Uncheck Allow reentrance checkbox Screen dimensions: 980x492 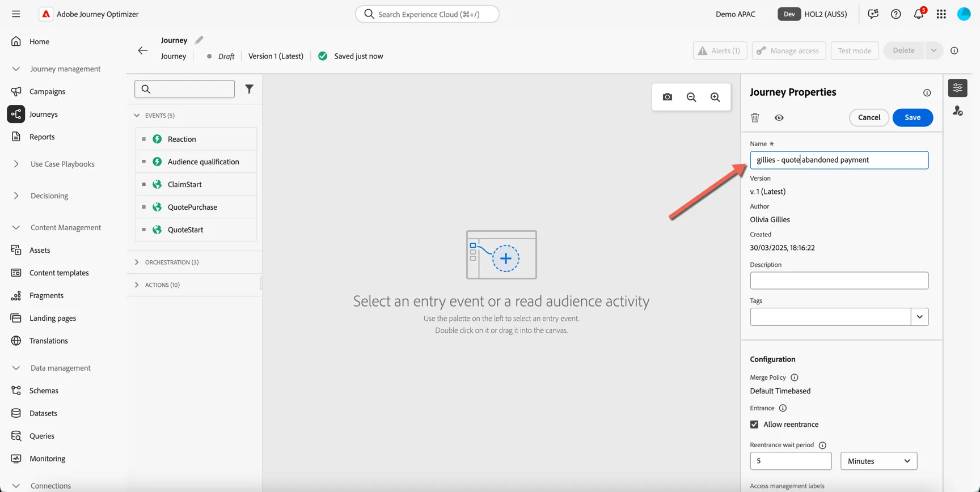[x=754, y=425]
